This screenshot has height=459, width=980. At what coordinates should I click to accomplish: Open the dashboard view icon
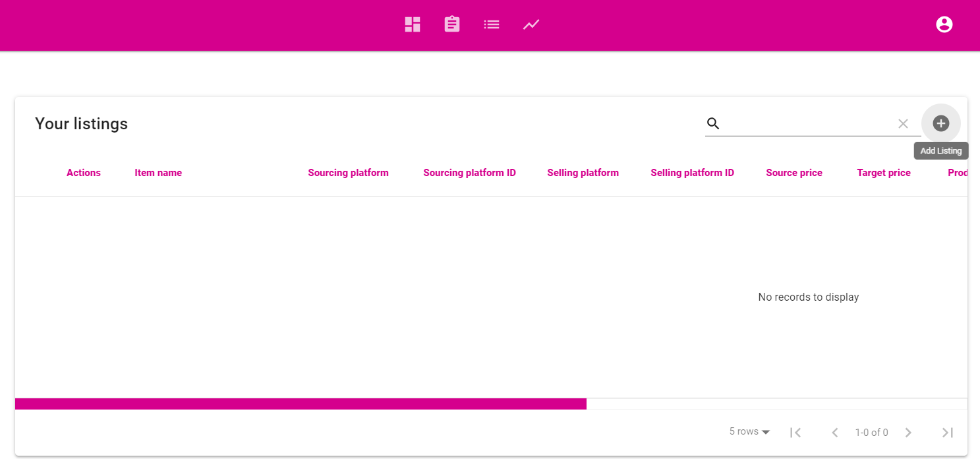(x=413, y=24)
